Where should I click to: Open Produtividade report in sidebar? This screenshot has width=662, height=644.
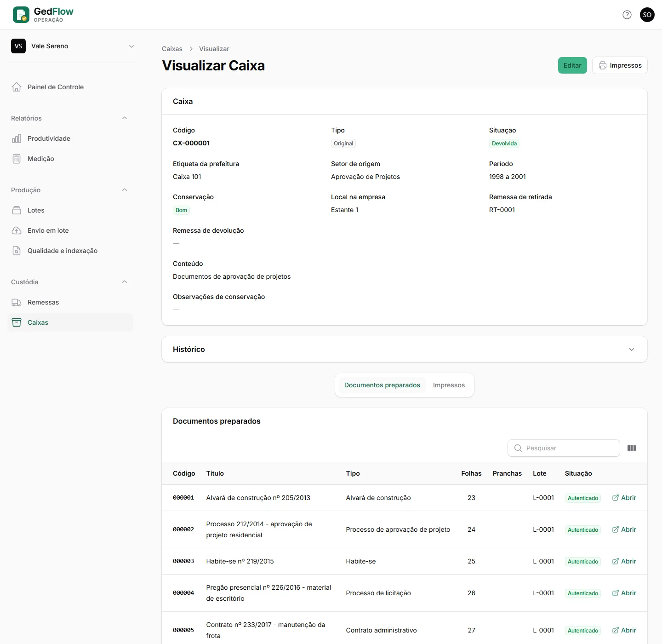pyautogui.click(x=70, y=138)
